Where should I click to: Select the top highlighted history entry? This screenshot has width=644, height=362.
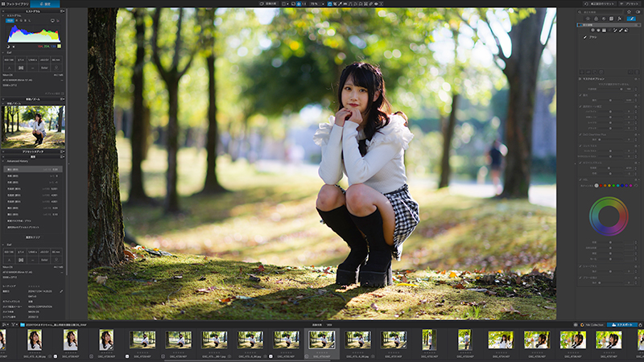33,169
